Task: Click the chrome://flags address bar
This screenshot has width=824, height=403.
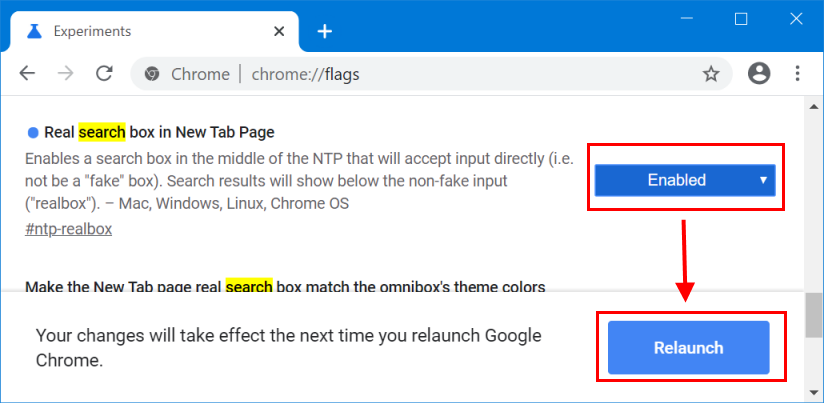Action: pyautogui.click(x=431, y=74)
